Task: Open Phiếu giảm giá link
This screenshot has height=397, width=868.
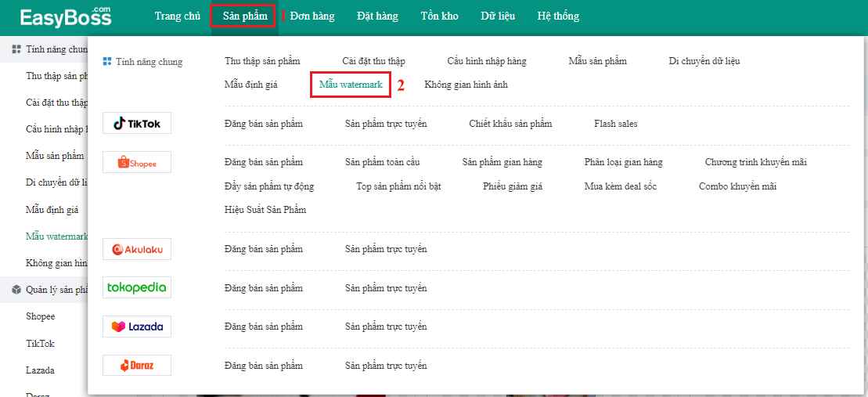Action: click(x=513, y=186)
